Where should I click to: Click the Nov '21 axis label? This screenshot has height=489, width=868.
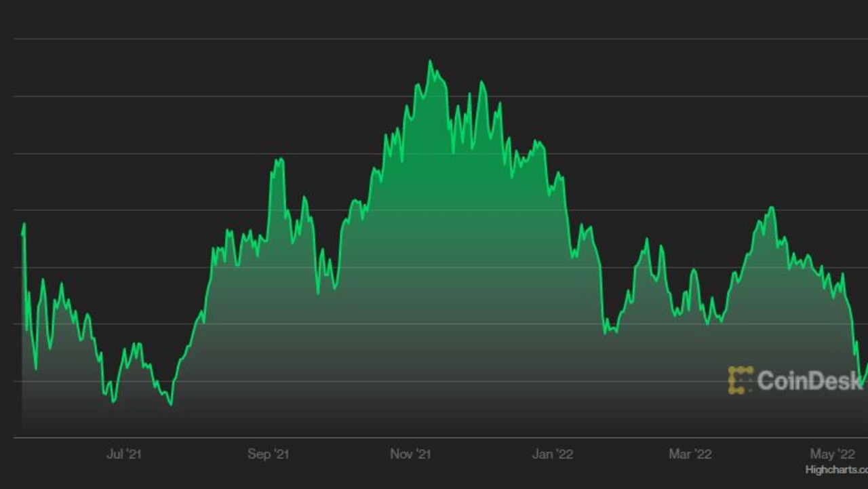pyautogui.click(x=410, y=454)
